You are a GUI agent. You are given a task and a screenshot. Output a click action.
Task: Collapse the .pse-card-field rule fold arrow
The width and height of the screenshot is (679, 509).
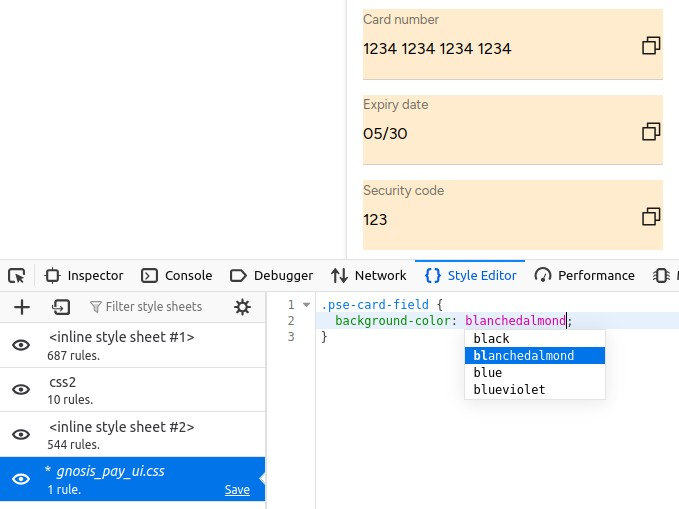[x=307, y=305]
